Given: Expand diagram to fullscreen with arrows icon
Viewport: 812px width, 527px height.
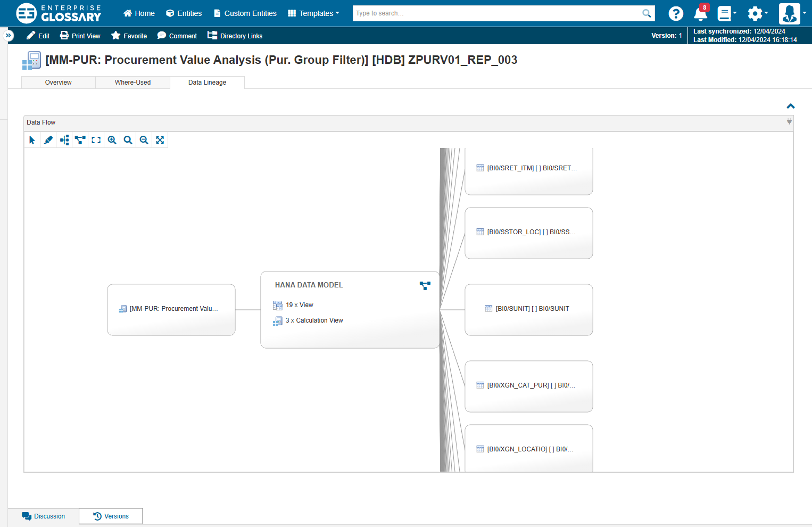Looking at the screenshot, I should pyautogui.click(x=160, y=140).
